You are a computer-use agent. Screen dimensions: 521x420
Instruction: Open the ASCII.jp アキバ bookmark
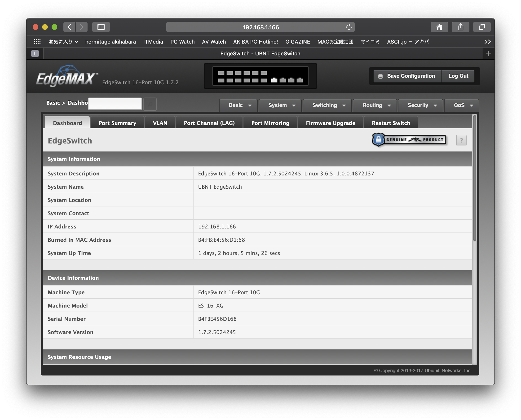coord(408,42)
